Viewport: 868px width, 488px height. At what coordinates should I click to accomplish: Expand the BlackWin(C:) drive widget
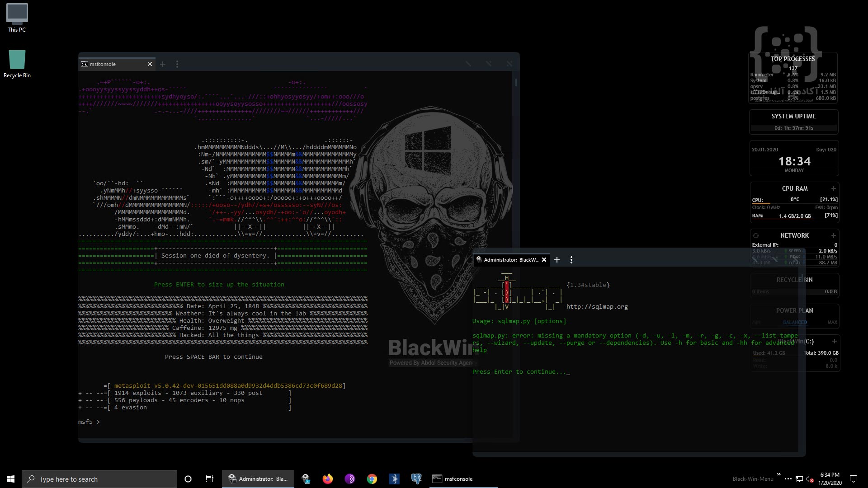click(x=834, y=341)
